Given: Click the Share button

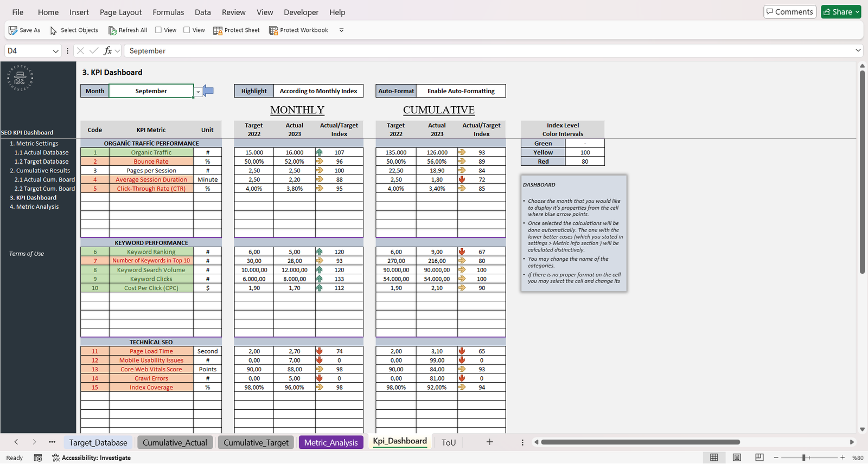Looking at the screenshot, I should [x=840, y=12].
